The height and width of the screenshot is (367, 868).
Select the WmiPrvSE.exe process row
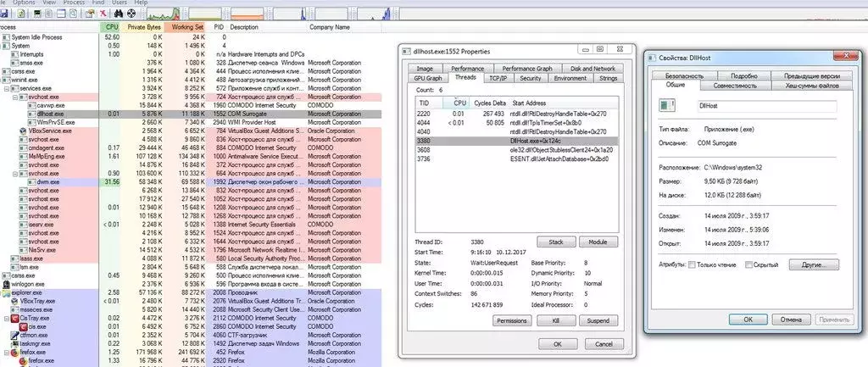pyautogui.click(x=191, y=122)
